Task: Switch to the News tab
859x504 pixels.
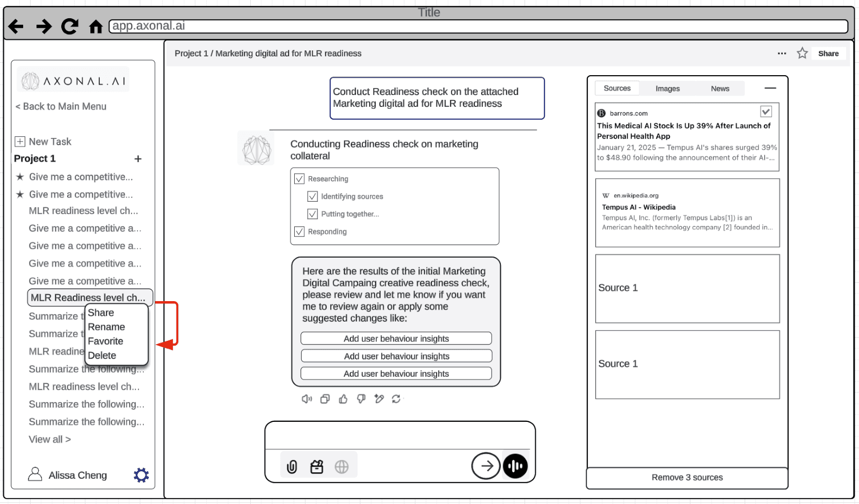Action: (720, 89)
